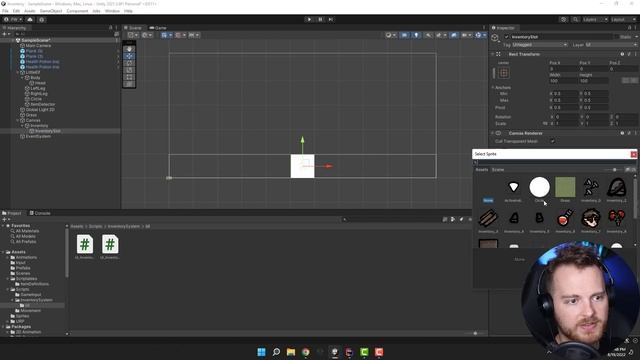Click the Play button in the Unity toolbar
Viewport: 640px width, 360px height.
coord(309,19)
